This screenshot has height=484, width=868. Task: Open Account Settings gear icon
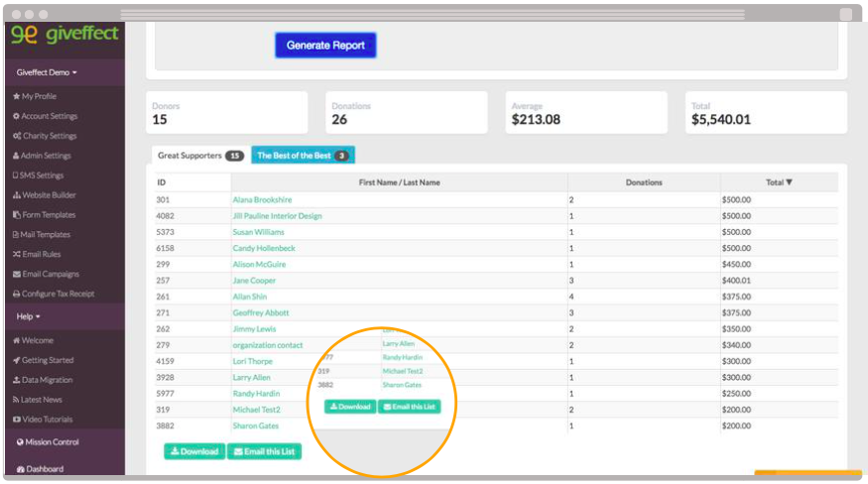[16, 116]
